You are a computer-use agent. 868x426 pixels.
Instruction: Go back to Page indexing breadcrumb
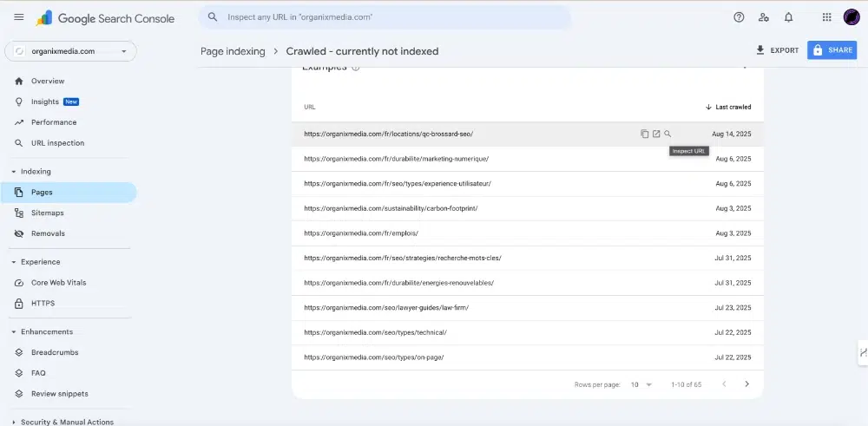233,51
